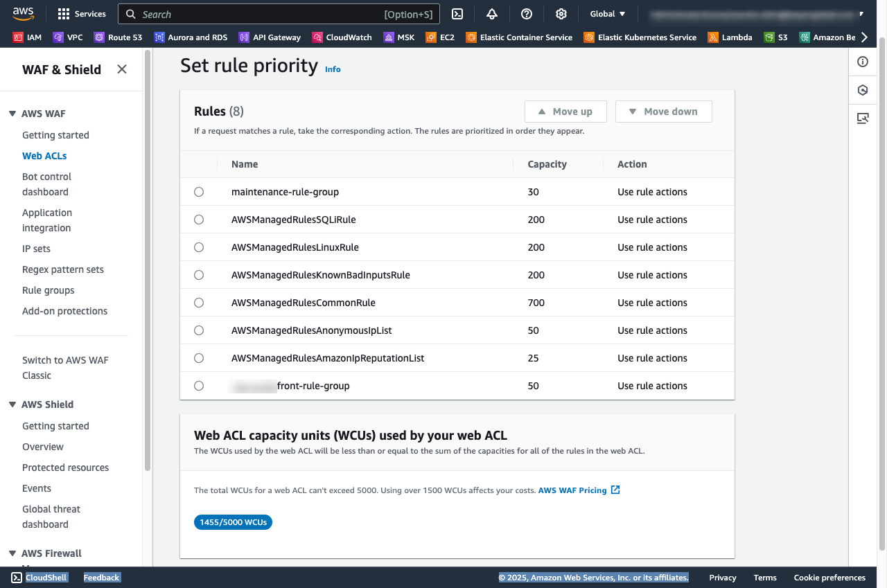The image size is (887, 588).
Task: Select AWSManagedRulesAmazonIpReputationList radio button
Action: 199,358
